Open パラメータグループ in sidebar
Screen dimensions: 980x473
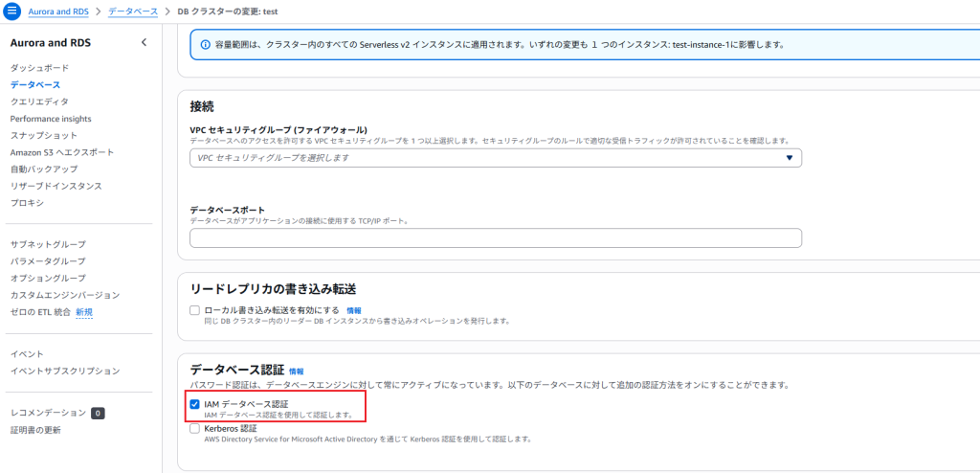coord(48,260)
